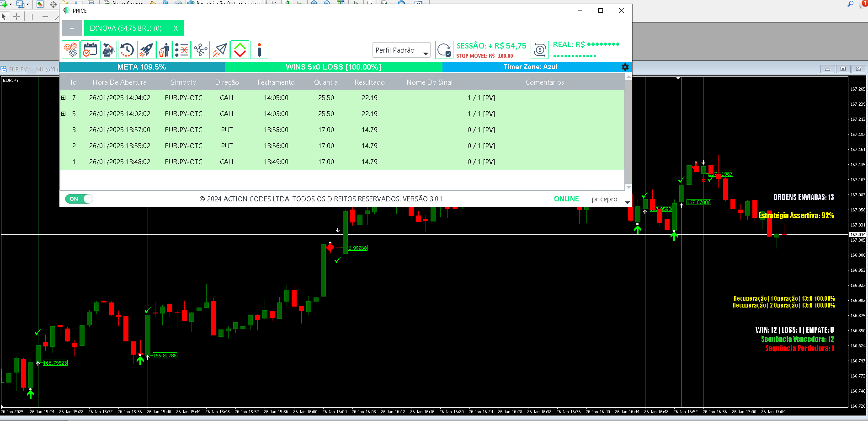Expand trade row with Id 5

tap(64, 114)
